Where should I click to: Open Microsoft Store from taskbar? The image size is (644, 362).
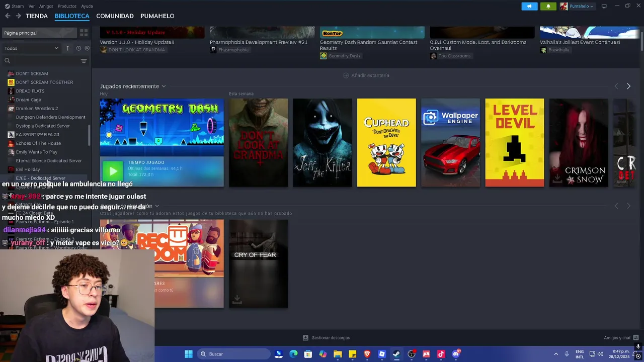click(308, 354)
